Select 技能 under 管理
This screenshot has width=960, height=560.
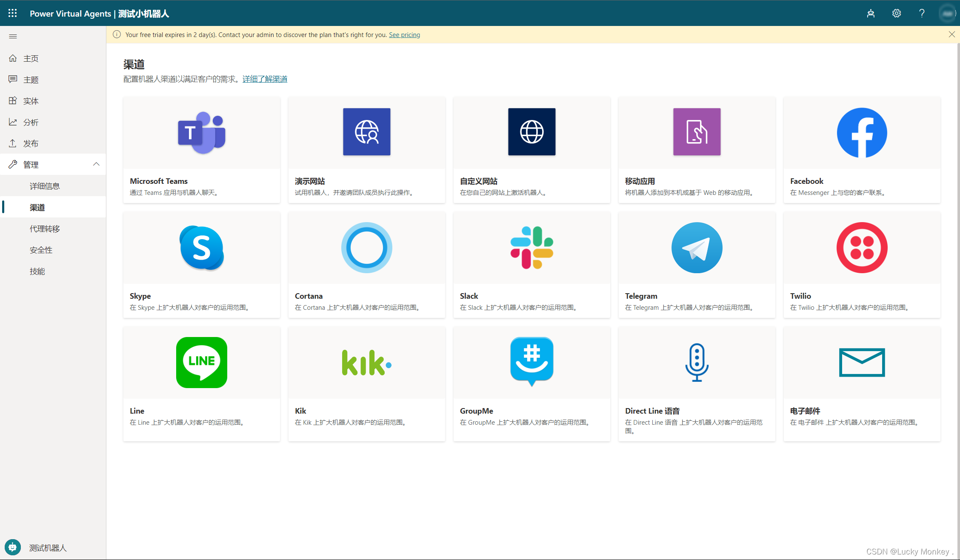[x=53, y=271]
